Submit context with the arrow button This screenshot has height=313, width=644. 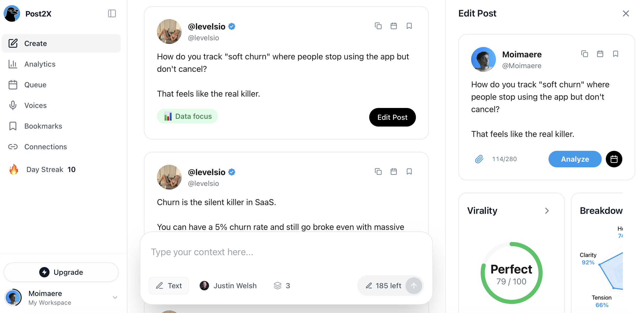tap(414, 286)
